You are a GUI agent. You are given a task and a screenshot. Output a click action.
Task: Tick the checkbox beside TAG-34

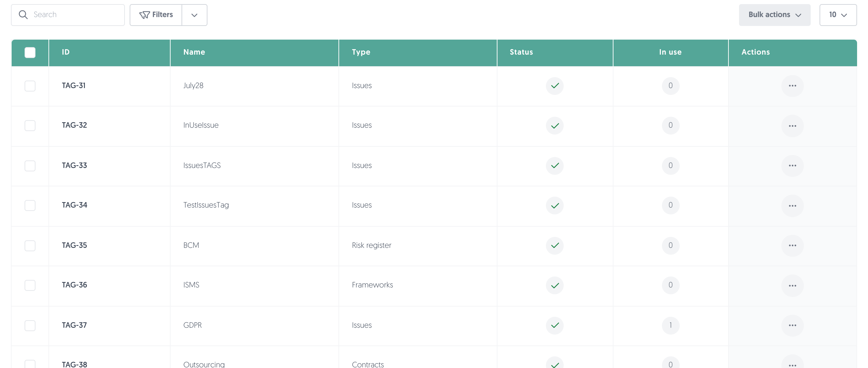click(x=30, y=205)
